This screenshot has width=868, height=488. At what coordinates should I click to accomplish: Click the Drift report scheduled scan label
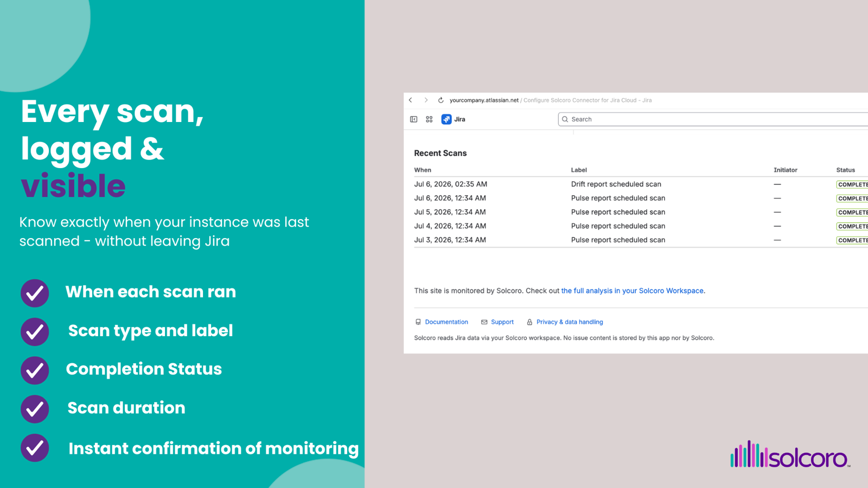(616, 184)
